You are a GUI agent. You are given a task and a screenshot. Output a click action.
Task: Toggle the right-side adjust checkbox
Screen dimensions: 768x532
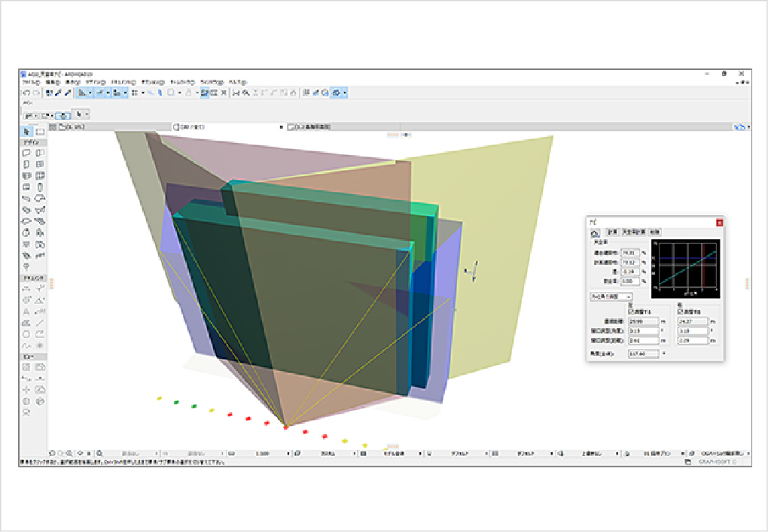(x=679, y=311)
